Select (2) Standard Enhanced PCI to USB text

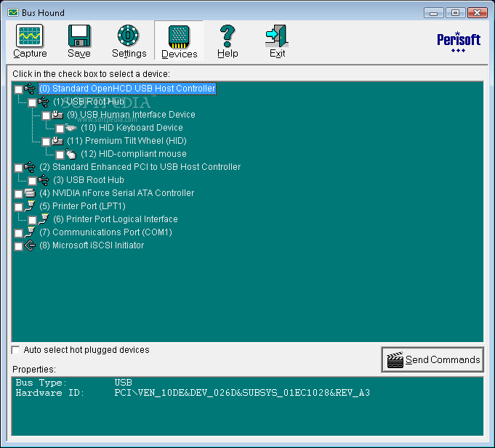click(140, 167)
